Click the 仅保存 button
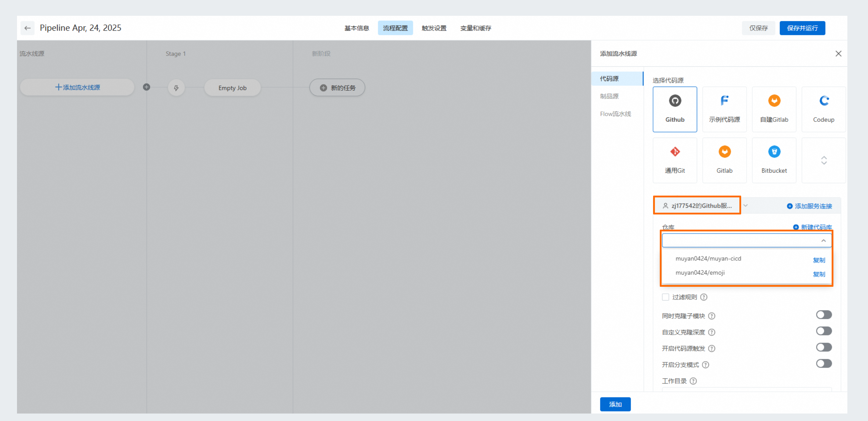This screenshot has height=421, width=868. pos(758,28)
